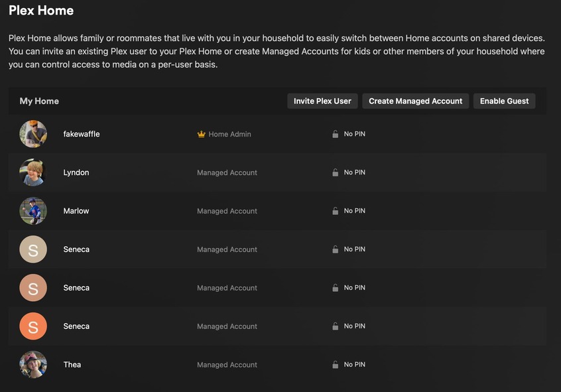This screenshot has width=561, height=392.
Task: Click Marlow's Managed Account label
Action: (x=227, y=211)
